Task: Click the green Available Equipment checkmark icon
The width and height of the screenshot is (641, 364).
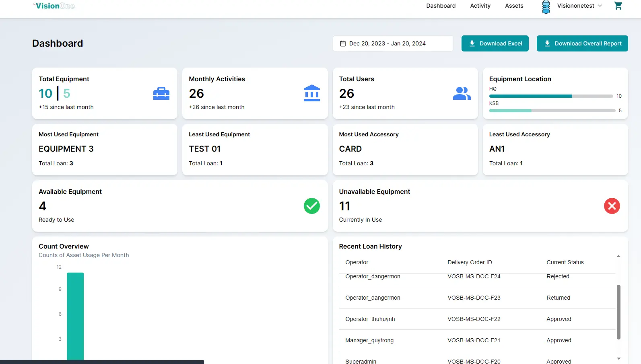Action: [x=311, y=206]
